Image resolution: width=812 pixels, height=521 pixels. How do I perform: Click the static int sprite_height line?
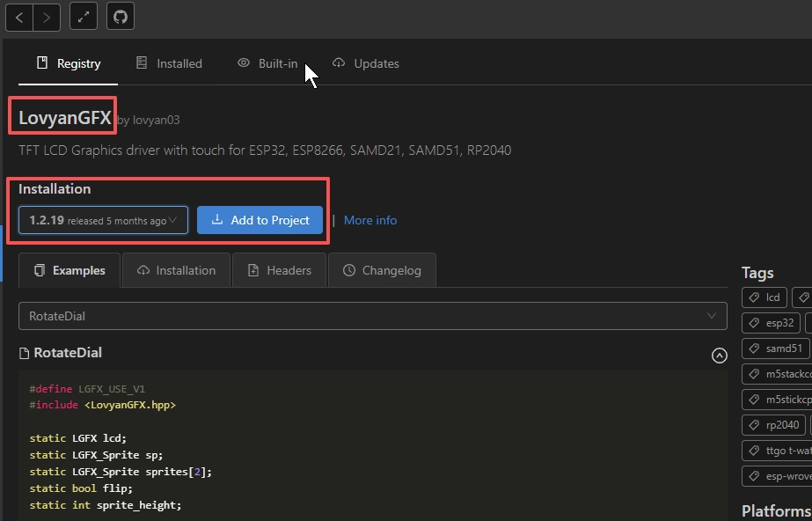pyautogui.click(x=106, y=505)
